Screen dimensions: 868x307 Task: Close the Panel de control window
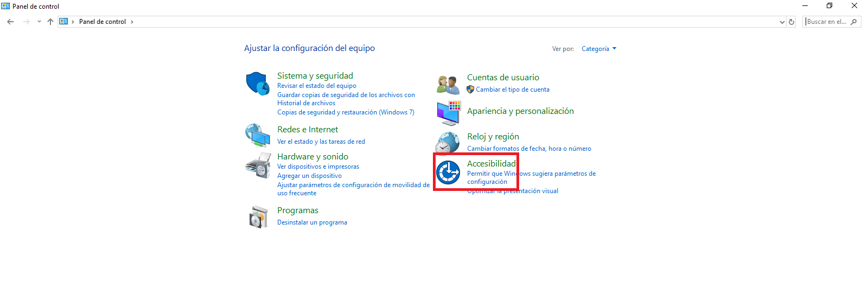pos(854,6)
